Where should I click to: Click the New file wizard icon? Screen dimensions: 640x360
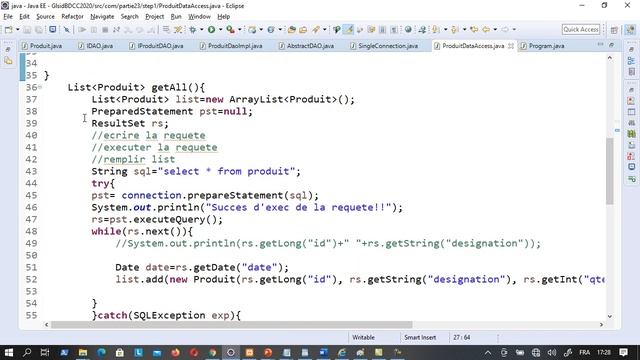[8, 30]
